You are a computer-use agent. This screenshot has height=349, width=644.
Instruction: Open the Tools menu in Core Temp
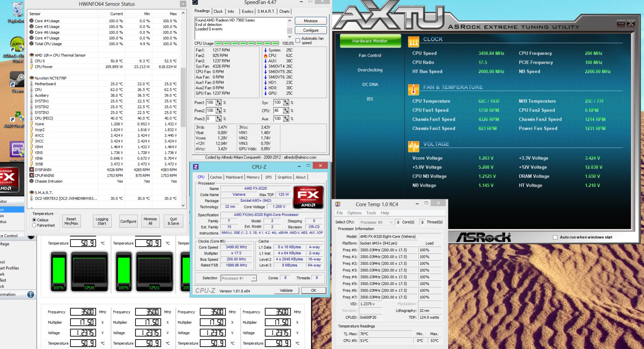371,213
